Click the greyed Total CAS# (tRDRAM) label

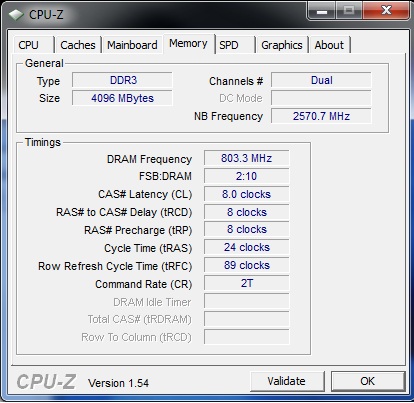coord(139,319)
